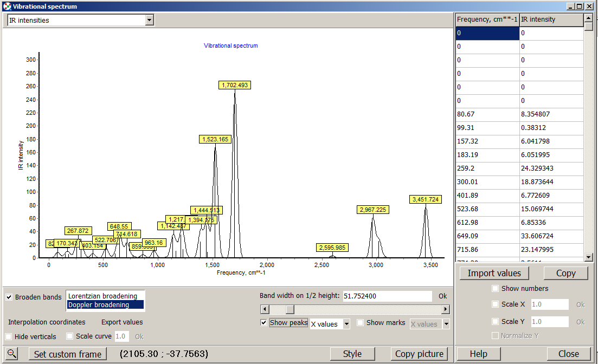Click the magnifier zoom icon

(x=11, y=354)
